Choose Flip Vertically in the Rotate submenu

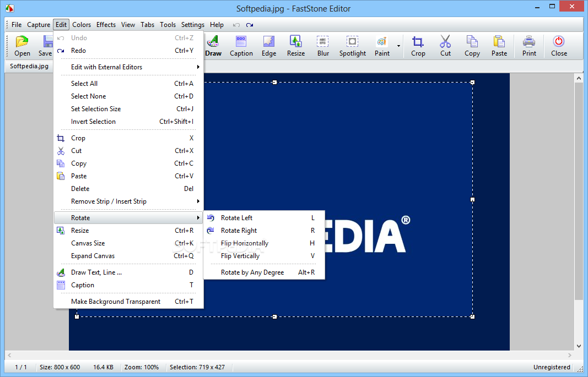[264, 256]
